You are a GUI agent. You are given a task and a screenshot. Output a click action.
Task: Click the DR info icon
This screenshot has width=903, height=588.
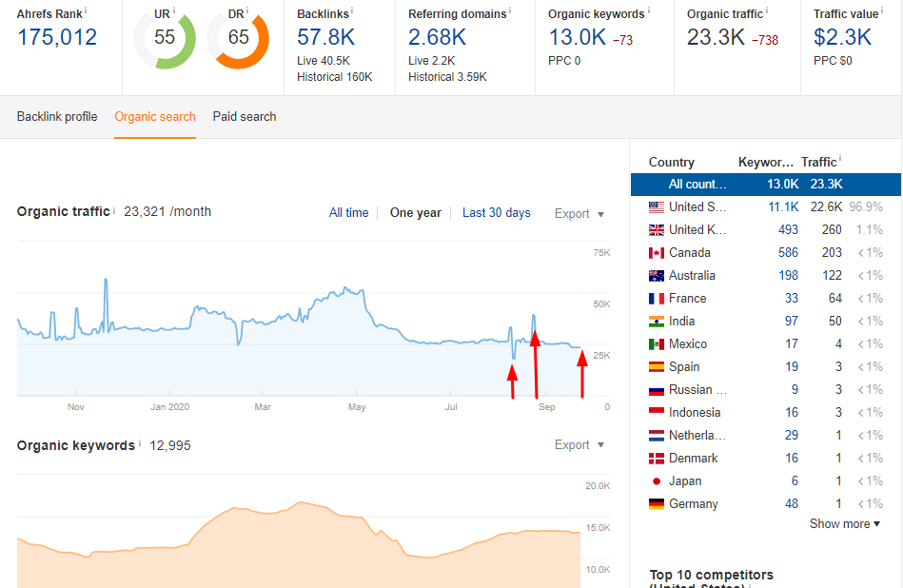[247, 10]
